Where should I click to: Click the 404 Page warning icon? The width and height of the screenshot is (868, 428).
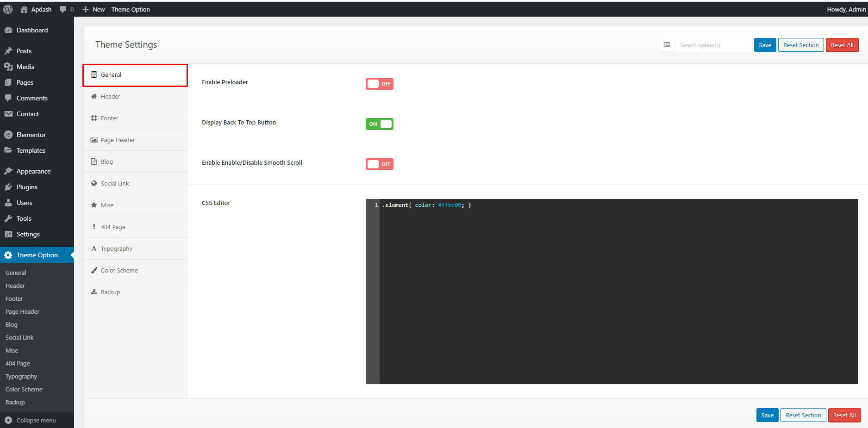tap(94, 227)
